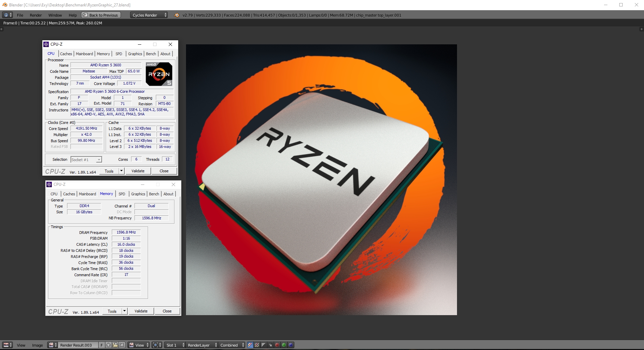Screen dimensions: 644x350
Task: Click Back to Previous button
Action: (101, 15)
